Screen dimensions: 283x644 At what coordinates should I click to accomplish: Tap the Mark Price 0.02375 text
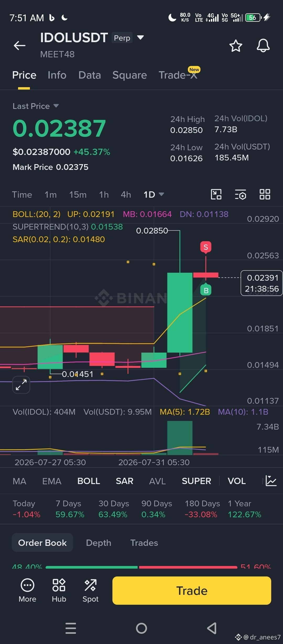[x=51, y=167]
